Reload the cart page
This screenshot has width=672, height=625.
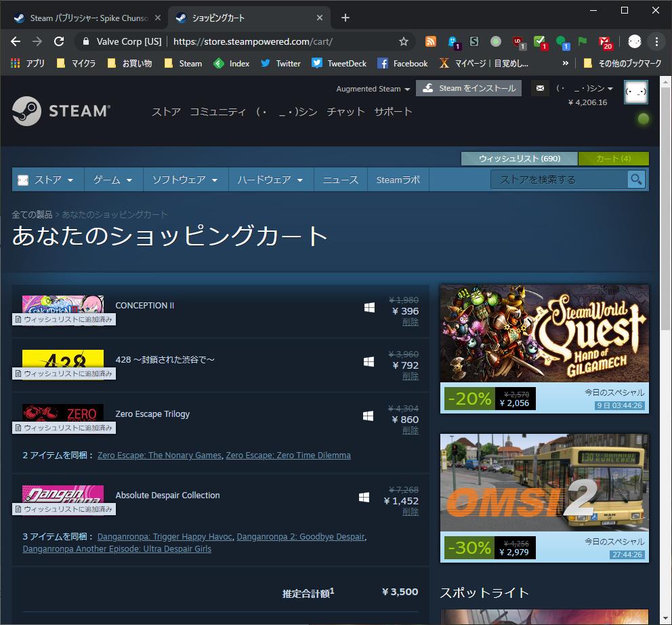point(59,41)
